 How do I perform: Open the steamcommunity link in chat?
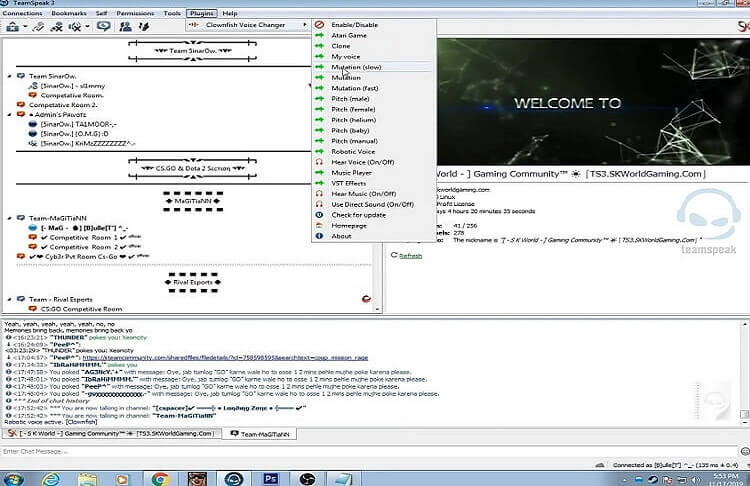click(225, 357)
